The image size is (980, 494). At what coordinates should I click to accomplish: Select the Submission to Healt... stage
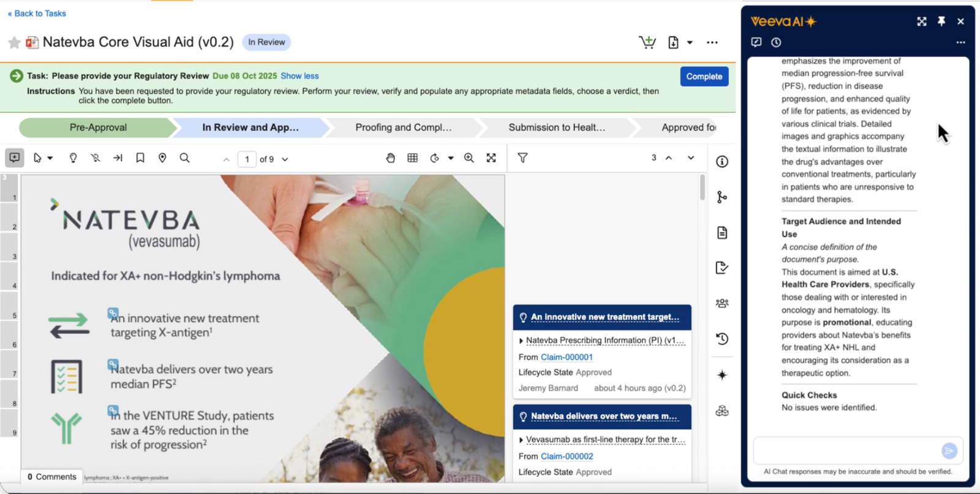(557, 127)
